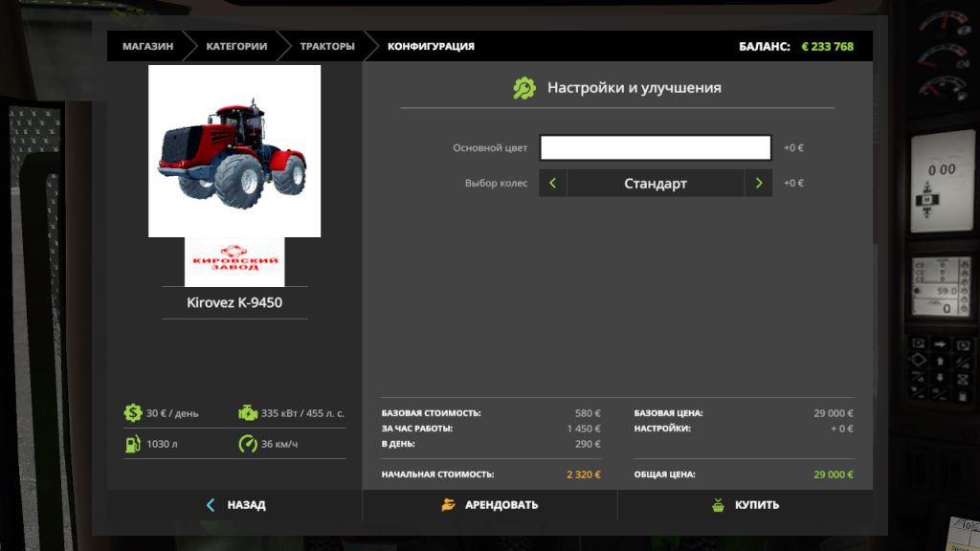Image resolution: width=980 pixels, height=551 pixels.
Task: Open the Стандарт wheel selection field
Action: point(656,183)
